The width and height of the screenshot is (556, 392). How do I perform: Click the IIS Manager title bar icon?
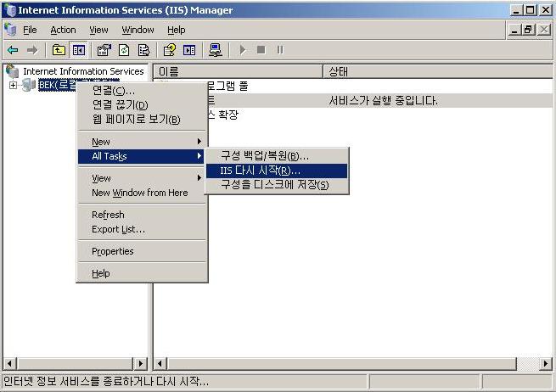point(10,10)
